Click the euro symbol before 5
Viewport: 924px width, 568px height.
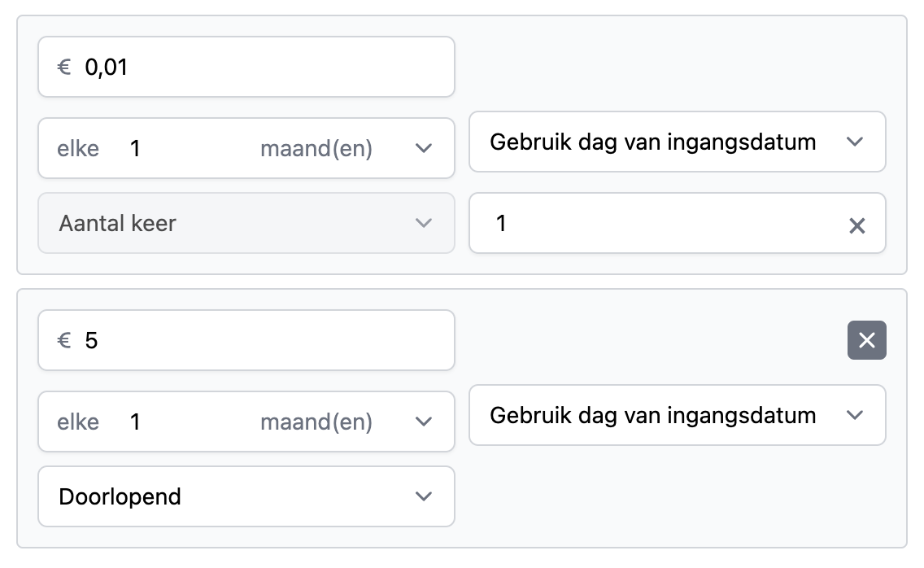click(64, 340)
